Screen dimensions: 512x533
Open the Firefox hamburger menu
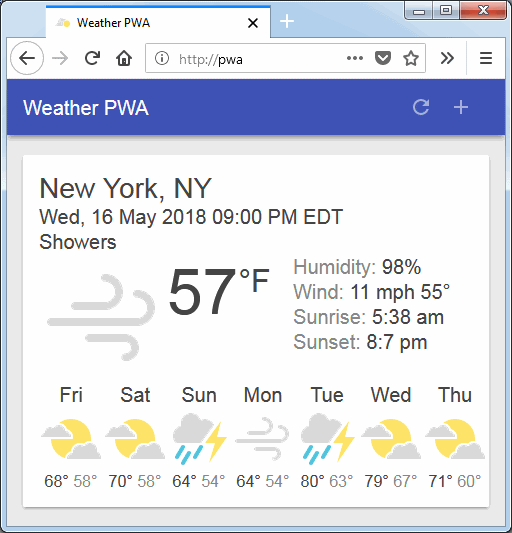(486, 58)
